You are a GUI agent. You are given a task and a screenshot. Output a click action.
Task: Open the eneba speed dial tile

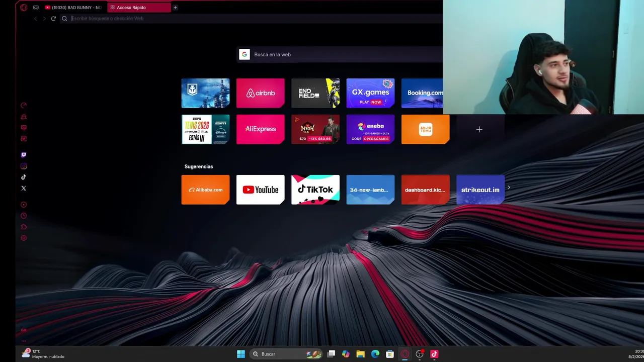[x=370, y=129]
